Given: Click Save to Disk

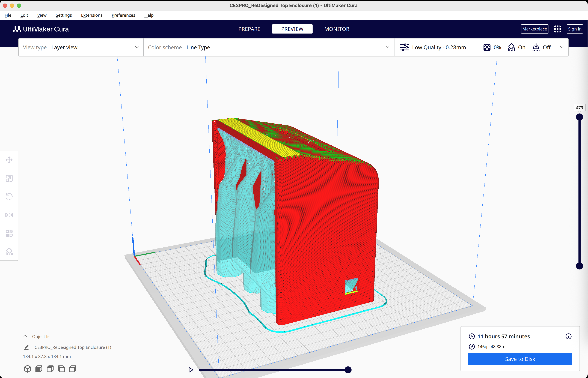Looking at the screenshot, I should tap(520, 359).
